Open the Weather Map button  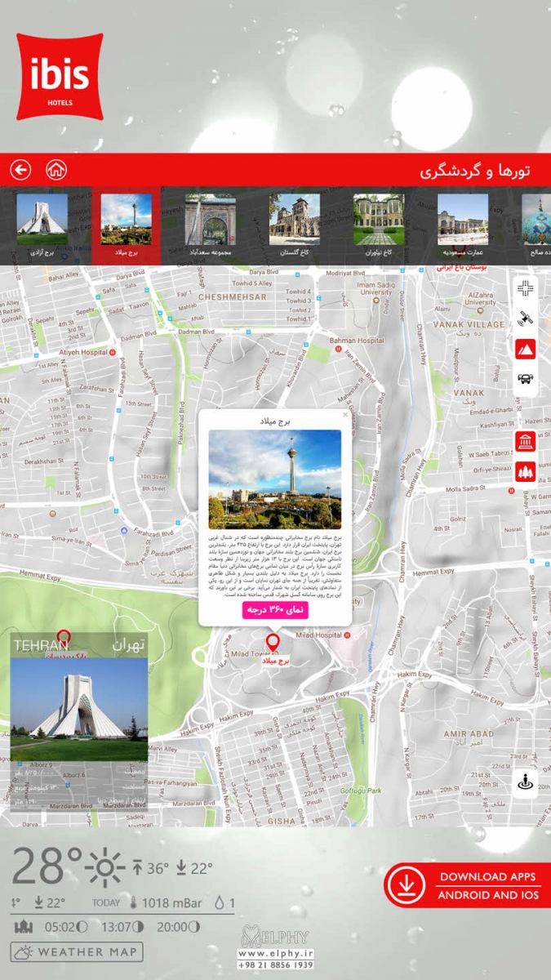click(77, 951)
